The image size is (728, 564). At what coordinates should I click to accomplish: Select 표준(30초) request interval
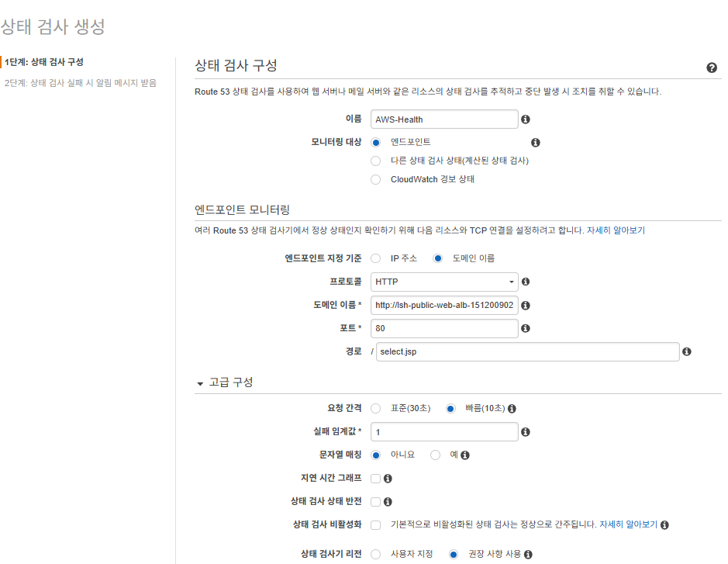tap(376, 409)
